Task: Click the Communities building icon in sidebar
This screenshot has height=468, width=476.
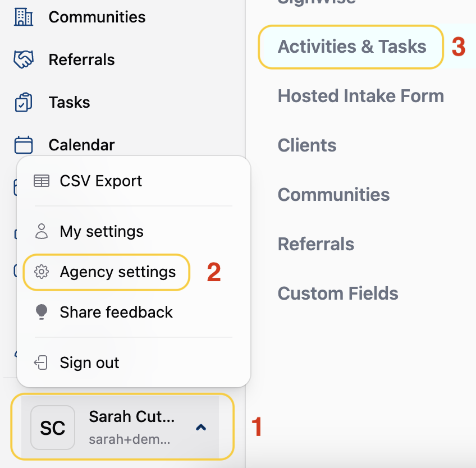Action: point(24,17)
